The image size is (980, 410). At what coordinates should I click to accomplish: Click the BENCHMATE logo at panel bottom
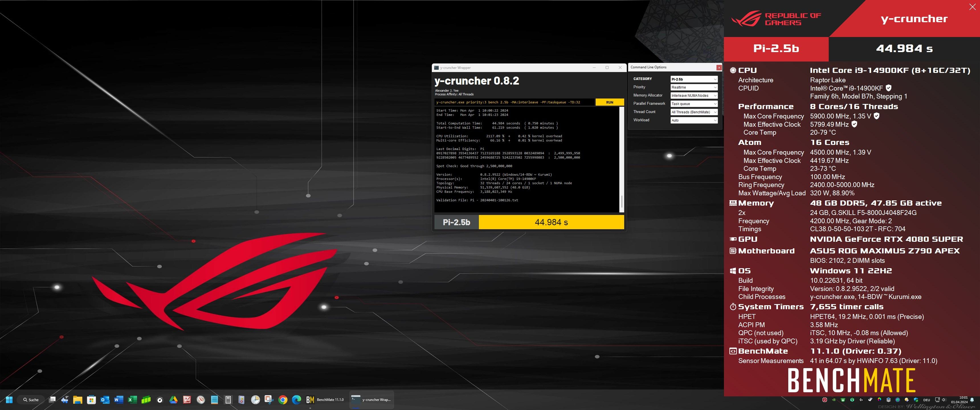[852, 380]
